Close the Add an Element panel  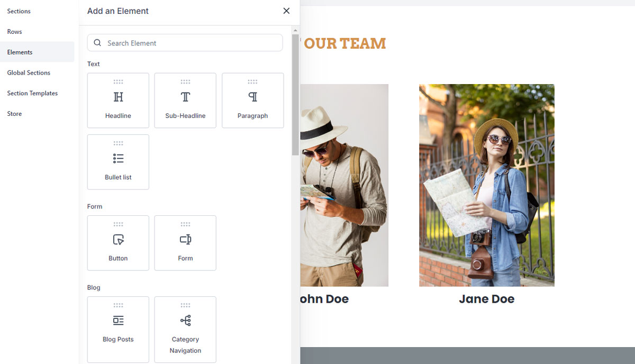coord(286,11)
